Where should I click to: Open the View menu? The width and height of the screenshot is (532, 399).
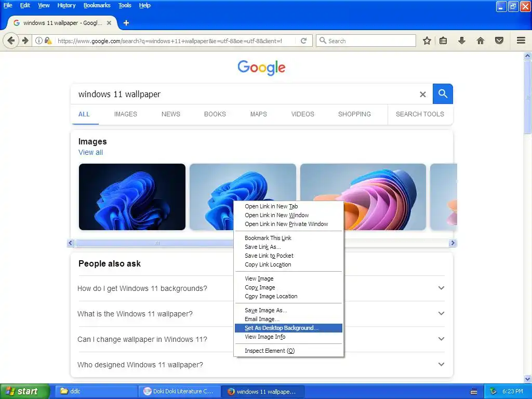[44, 5]
